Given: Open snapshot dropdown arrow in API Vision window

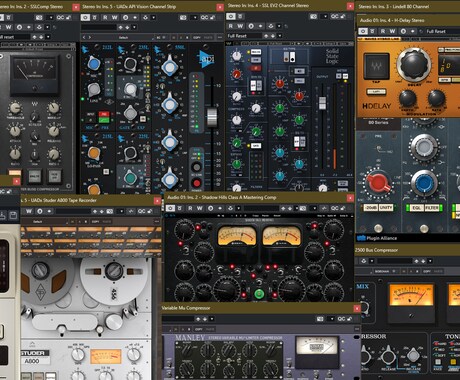Looking at the screenshot, I should 194,17.
